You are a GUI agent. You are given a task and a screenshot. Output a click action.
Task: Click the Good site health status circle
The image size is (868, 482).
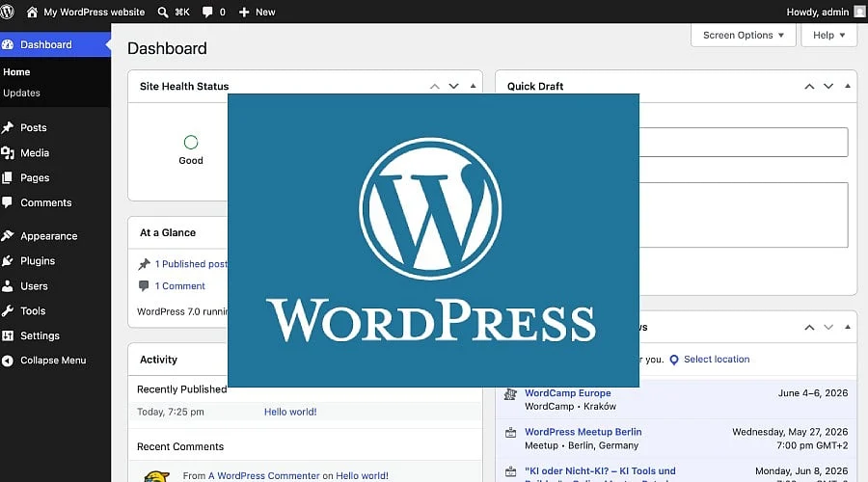click(x=191, y=143)
